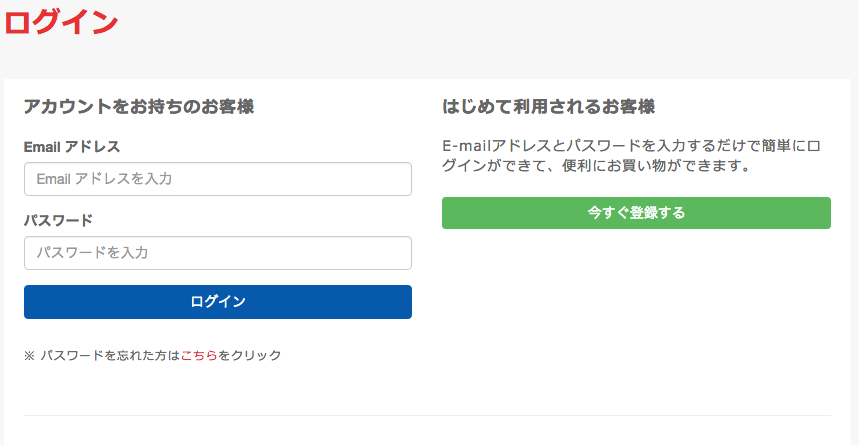Click the E-mailアドレスとパスワード description line
The width and height of the screenshot is (859, 445).
pyautogui.click(x=631, y=146)
